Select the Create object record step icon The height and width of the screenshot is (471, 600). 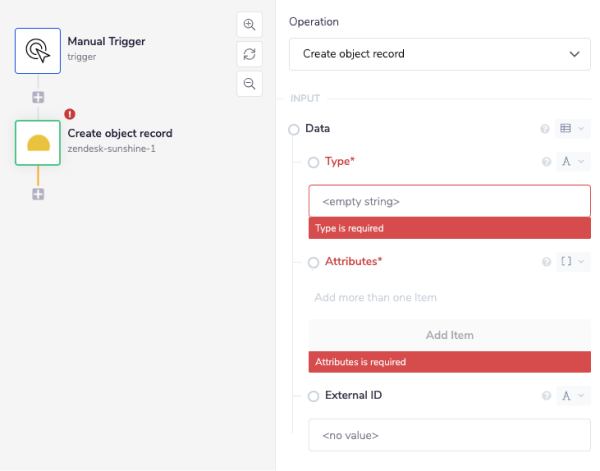coord(38,142)
